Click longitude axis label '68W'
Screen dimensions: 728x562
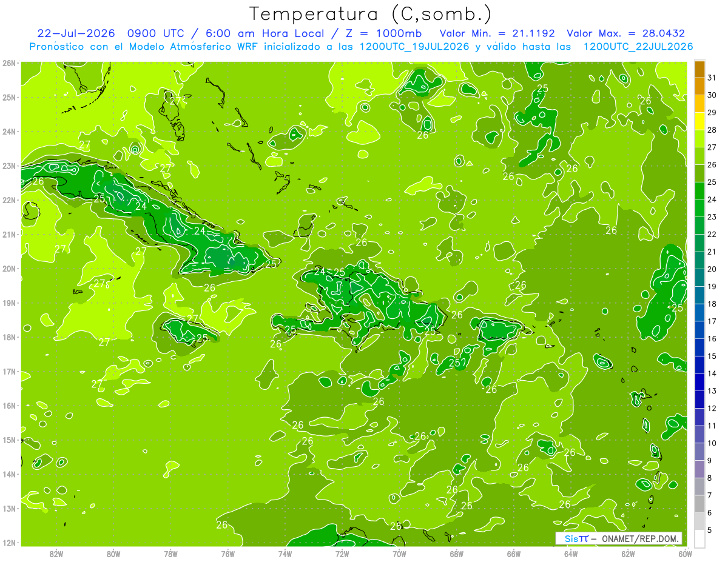[x=456, y=553]
